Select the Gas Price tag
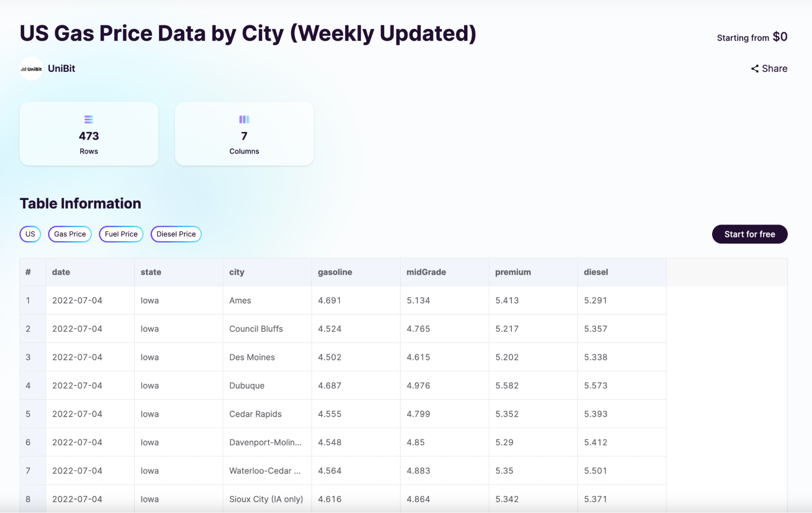This screenshot has height=513, width=812. (x=70, y=234)
